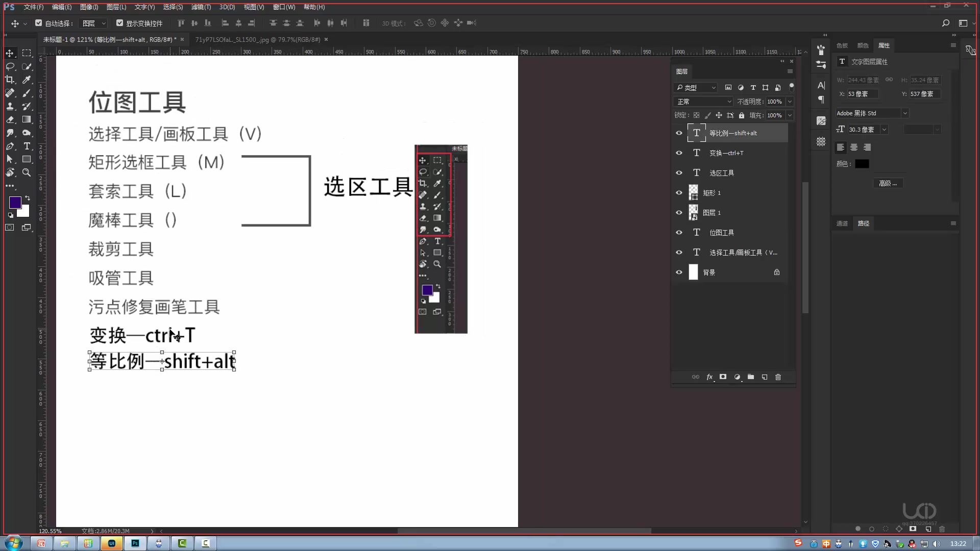
Task: Open the 不透明度 opacity dropdown
Action: click(791, 101)
